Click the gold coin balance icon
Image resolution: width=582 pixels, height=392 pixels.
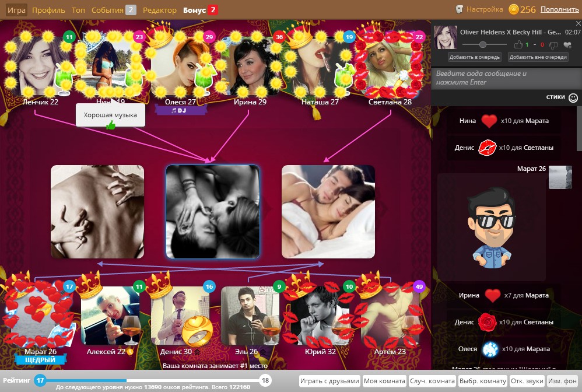[513, 9]
